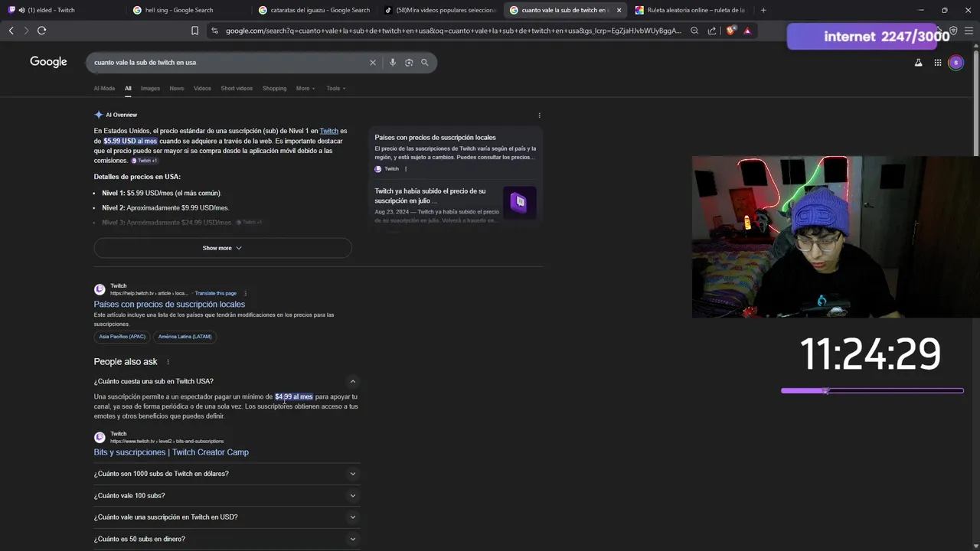This screenshot has height=551, width=980.
Task: Open the More filters dropdown
Action: [x=305, y=89]
